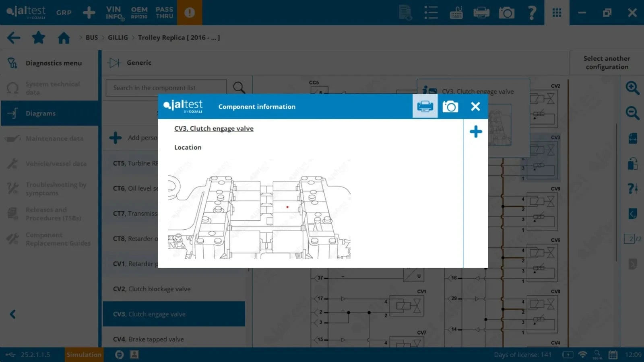Click the diagram page number box

tap(629, 239)
